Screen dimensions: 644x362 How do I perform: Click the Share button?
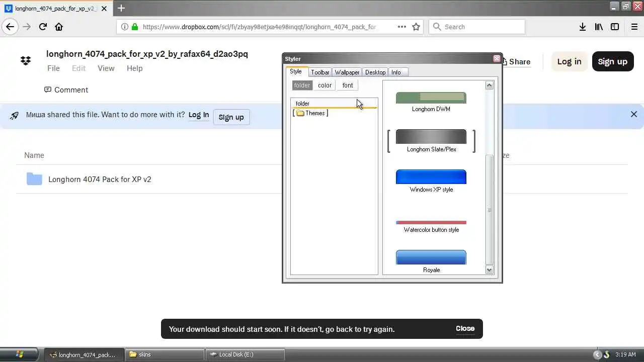tap(516, 61)
